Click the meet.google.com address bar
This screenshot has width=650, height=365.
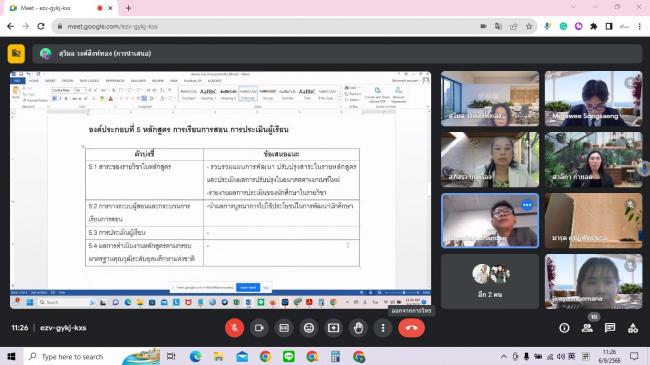click(x=265, y=27)
